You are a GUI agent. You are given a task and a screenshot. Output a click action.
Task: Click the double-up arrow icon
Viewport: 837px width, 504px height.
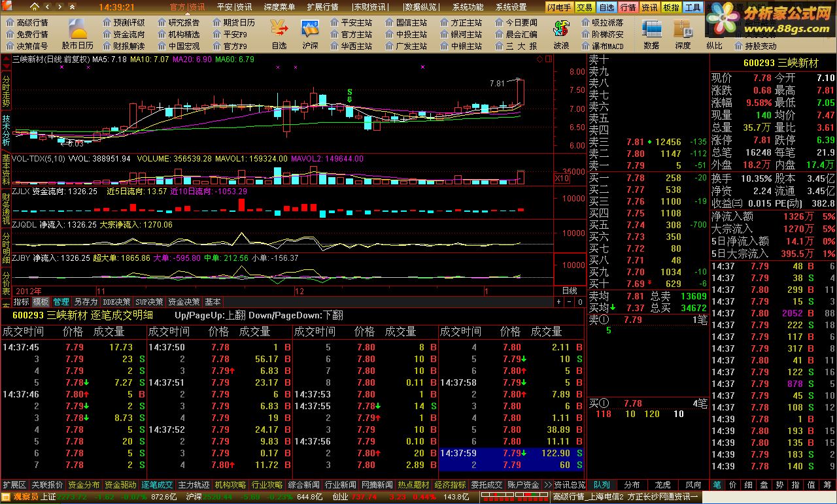coord(71,7)
